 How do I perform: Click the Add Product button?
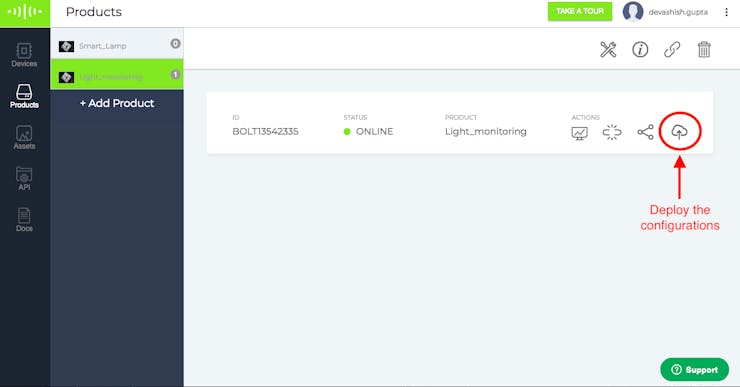point(117,103)
